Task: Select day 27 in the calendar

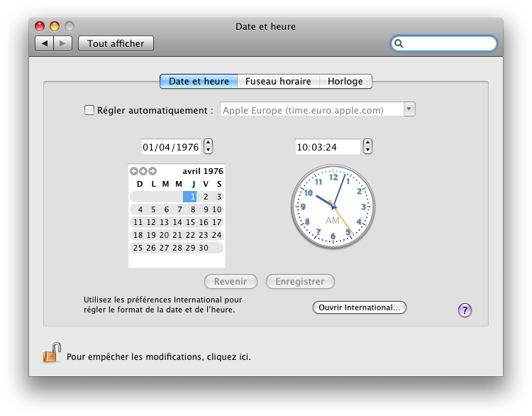Action: click(165, 248)
